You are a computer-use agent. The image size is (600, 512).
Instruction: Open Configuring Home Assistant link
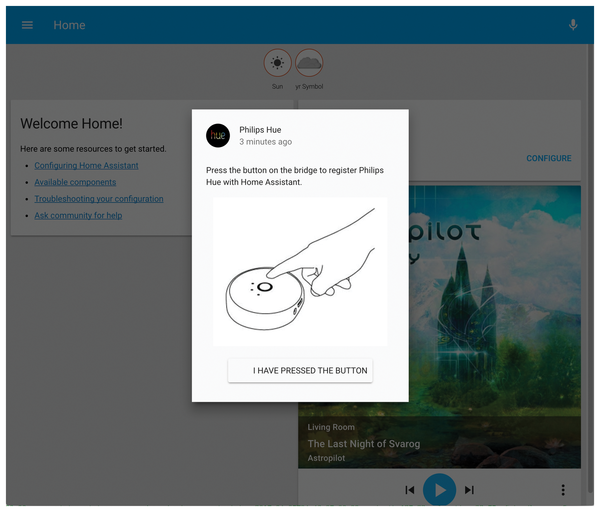click(86, 166)
